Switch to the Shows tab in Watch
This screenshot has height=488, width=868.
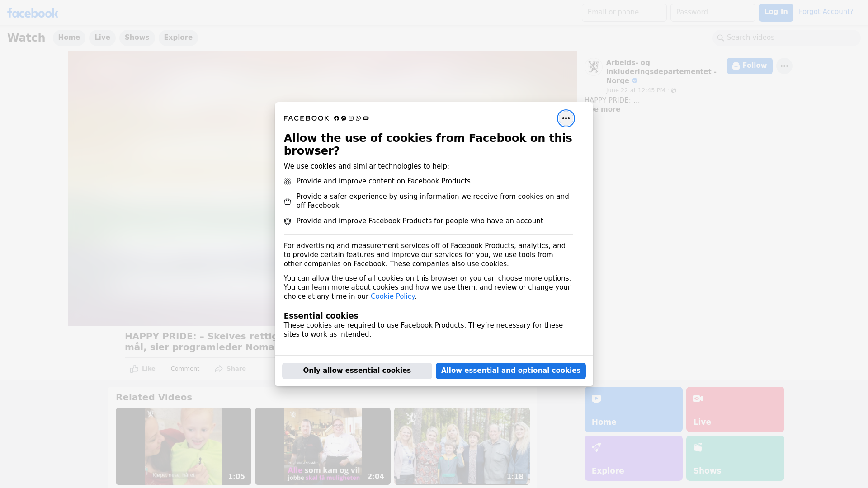(x=137, y=38)
